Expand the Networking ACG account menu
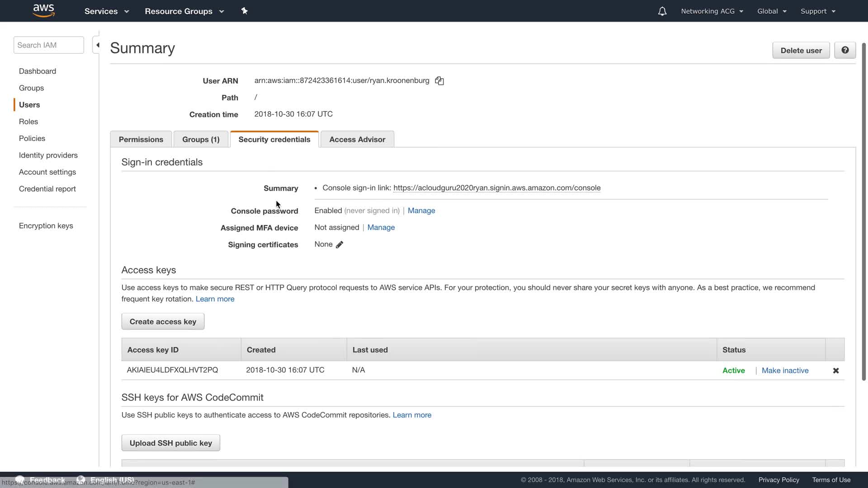Viewport: 868px width, 488px height. [712, 11]
